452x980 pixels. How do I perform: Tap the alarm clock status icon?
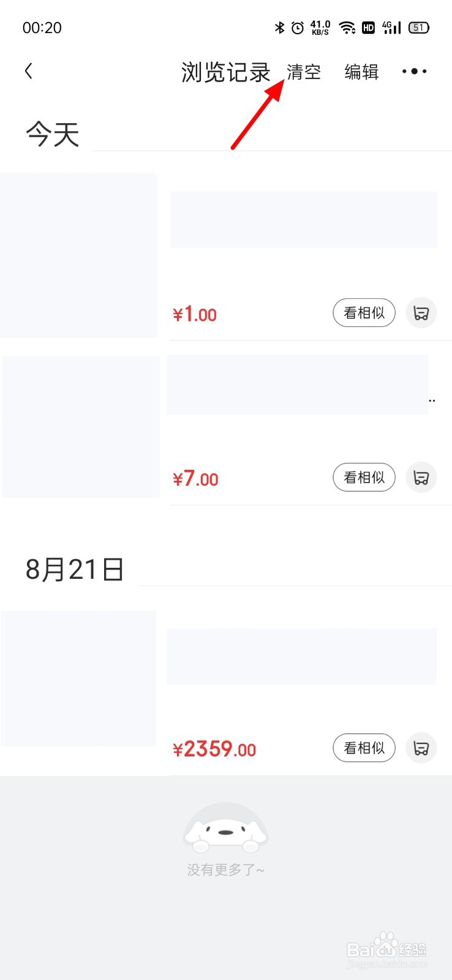tap(298, 28)
